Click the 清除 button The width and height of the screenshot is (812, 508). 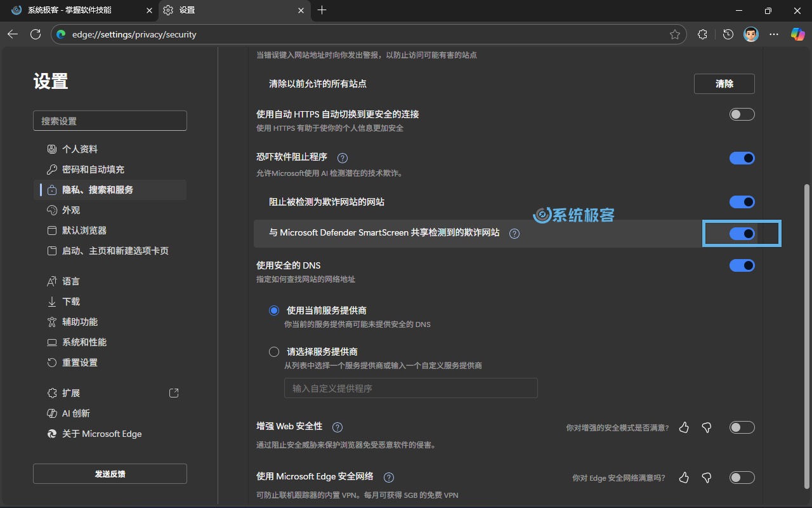pos(724,83)
